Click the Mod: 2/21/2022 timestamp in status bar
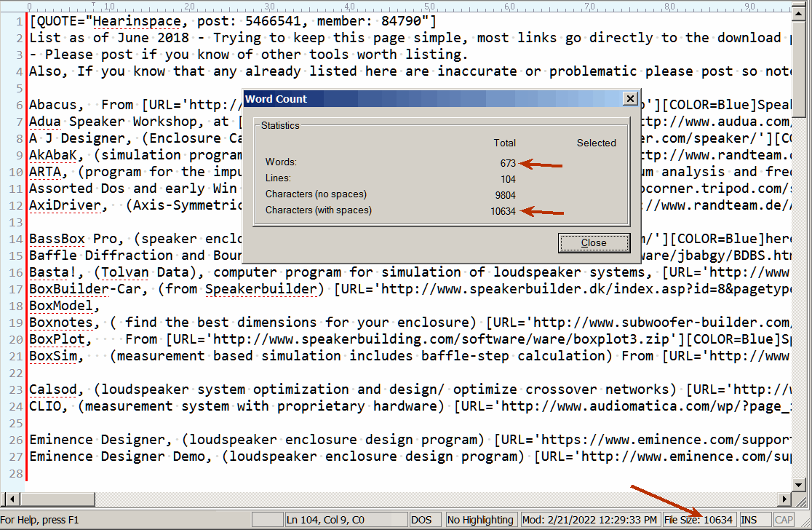The width and height of the screenshot is (812, 530). [x=589, y=520]
